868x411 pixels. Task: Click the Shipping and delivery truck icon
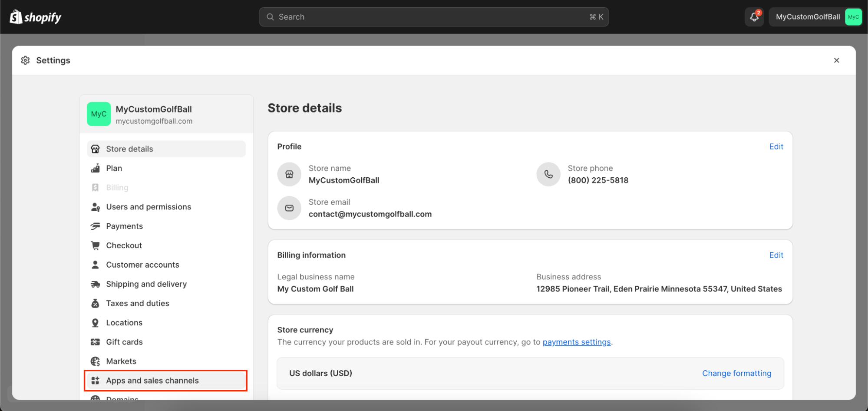[95, 284]
